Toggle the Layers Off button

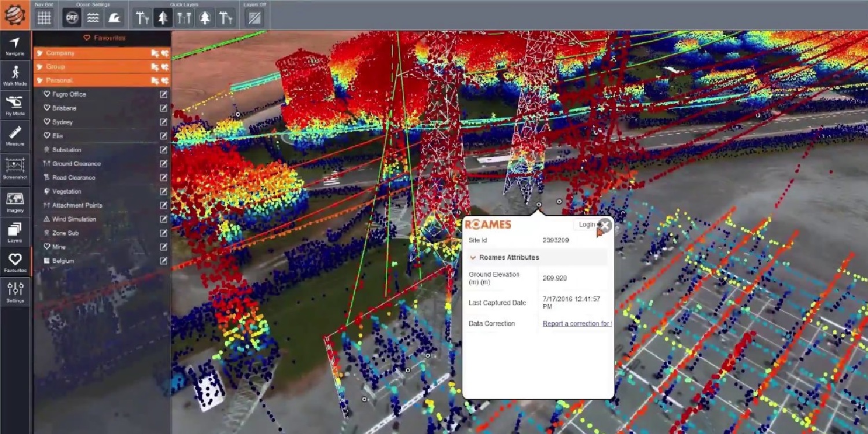pos(254,18)
